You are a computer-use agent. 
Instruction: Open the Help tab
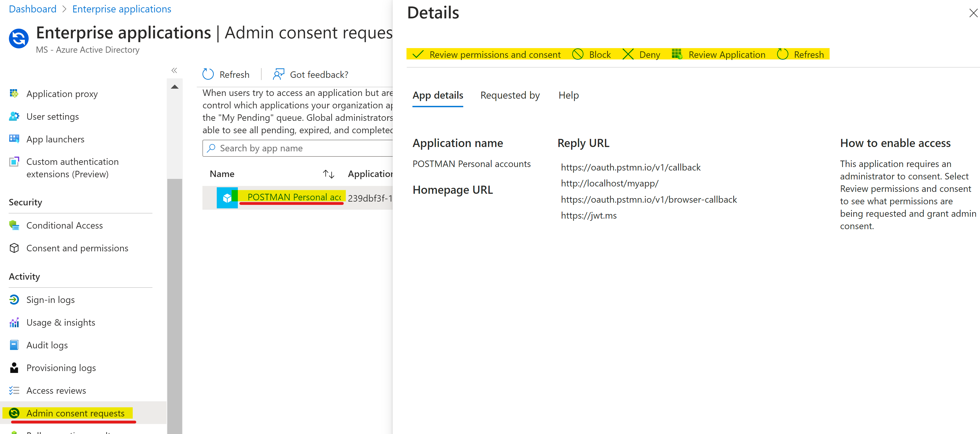coord(568,95)
